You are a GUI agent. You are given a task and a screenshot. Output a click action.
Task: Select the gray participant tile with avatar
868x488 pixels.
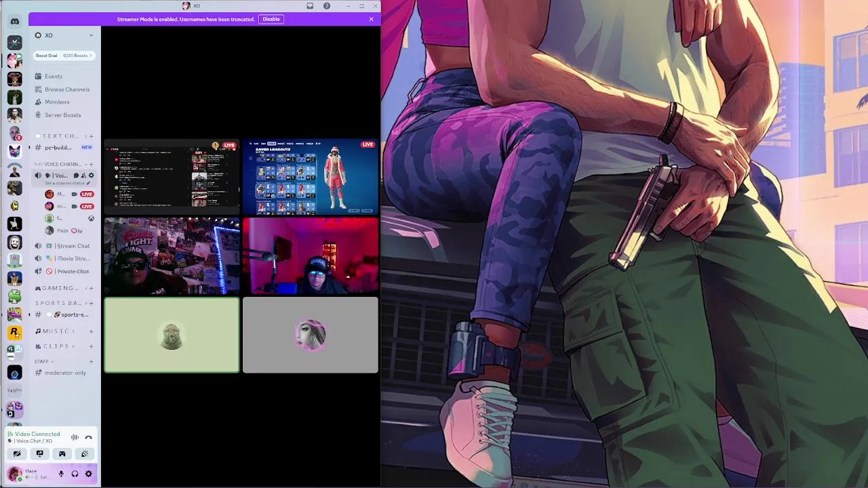(311, 335)
